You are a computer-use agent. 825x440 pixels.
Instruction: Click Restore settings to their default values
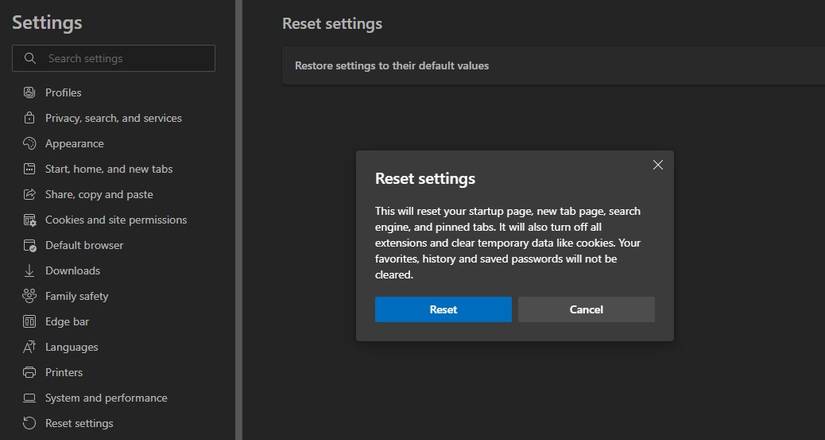tap(392, 66)
